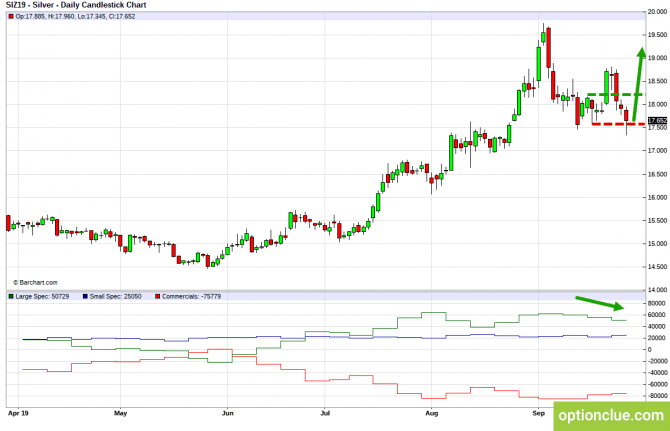Click the 20000 COT axis label
The height and width of the screenshot is (431, 670).
(x=656, y=338)
